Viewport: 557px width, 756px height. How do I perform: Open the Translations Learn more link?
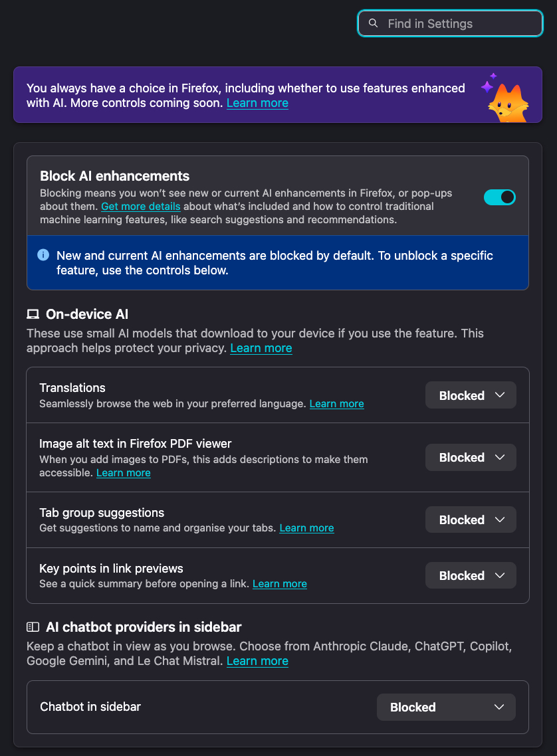coord(336,404)
